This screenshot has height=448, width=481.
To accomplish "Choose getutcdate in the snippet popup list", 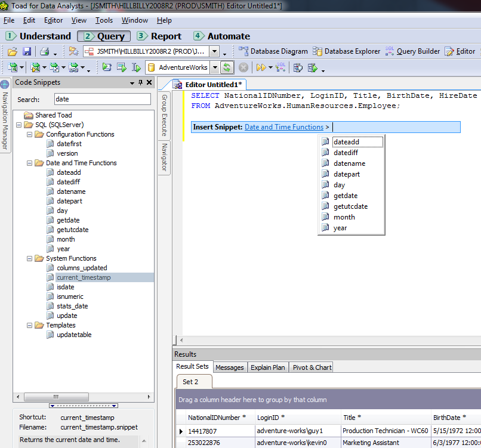I will point(351,206).
